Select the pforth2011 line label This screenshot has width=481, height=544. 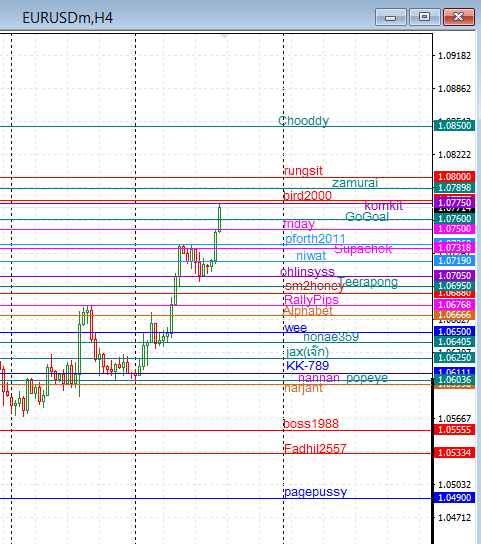tap(315, 239)
